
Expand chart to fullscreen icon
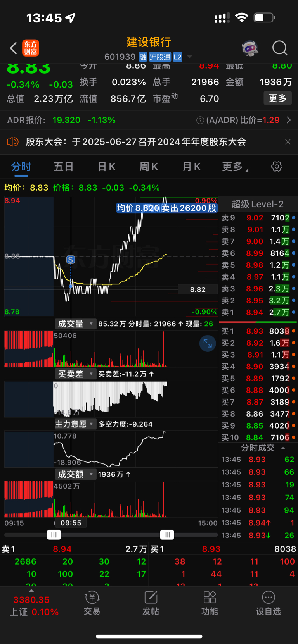(x=208, y=343)
